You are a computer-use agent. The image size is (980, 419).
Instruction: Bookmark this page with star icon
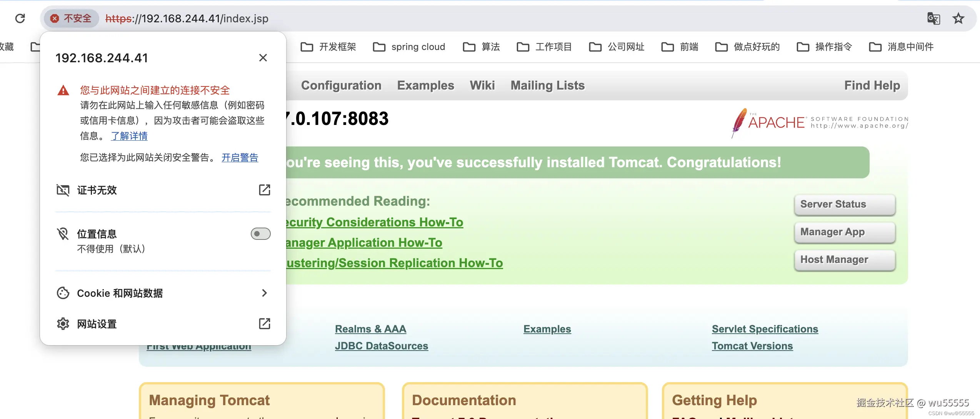click(958, 18)
